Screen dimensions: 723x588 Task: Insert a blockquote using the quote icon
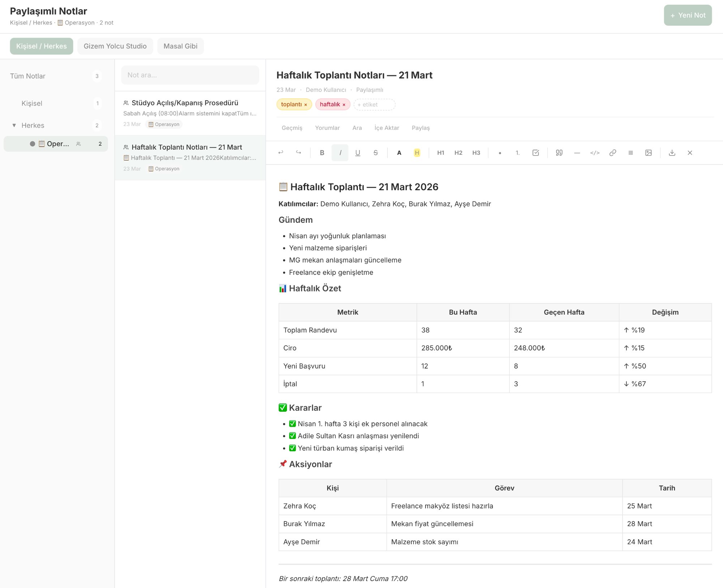[x=559, y=153]
